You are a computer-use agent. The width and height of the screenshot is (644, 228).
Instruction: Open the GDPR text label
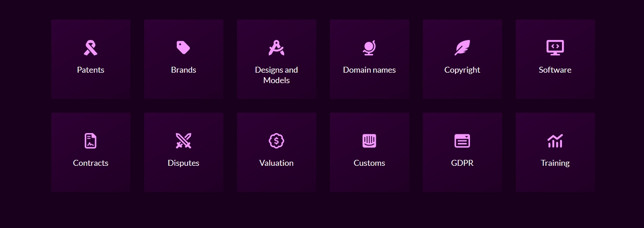pos(462,163)
